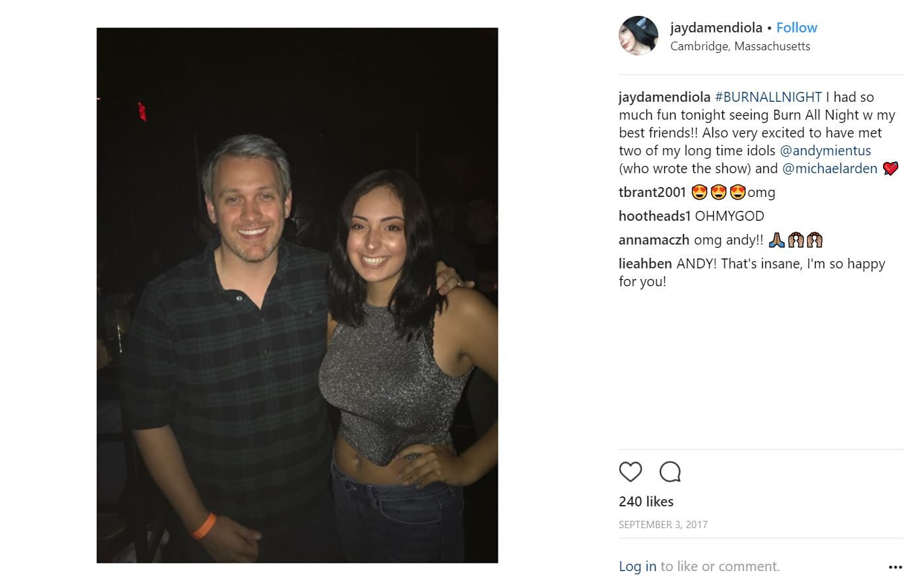924x583 pixels.
Task: Click the Follow link
Action: pos(796,28)
